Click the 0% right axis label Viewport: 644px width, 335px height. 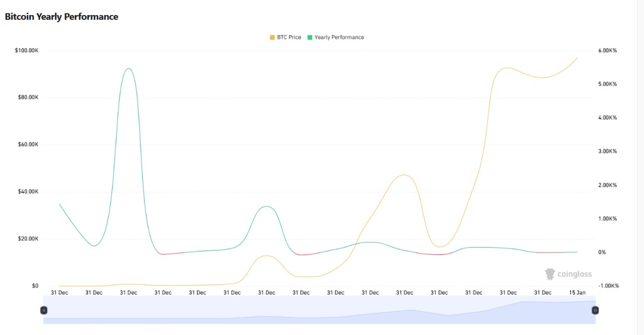[602, 252]
